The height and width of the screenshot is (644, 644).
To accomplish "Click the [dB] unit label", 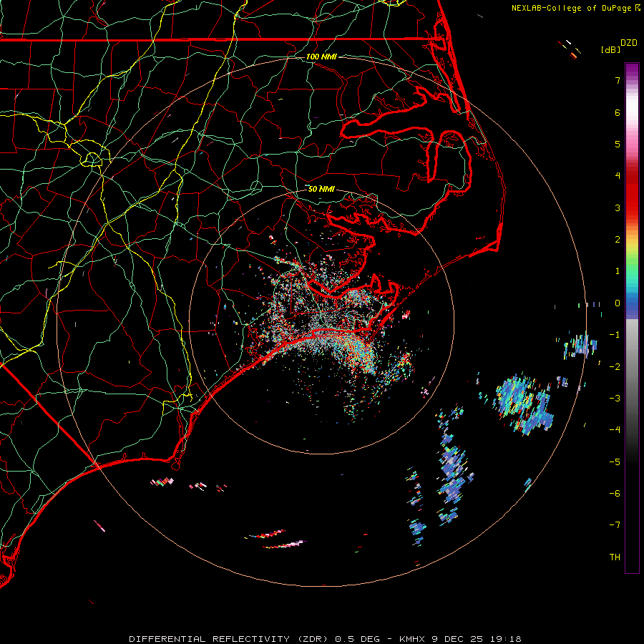I will pyautogui.click(x=611, y=49).
